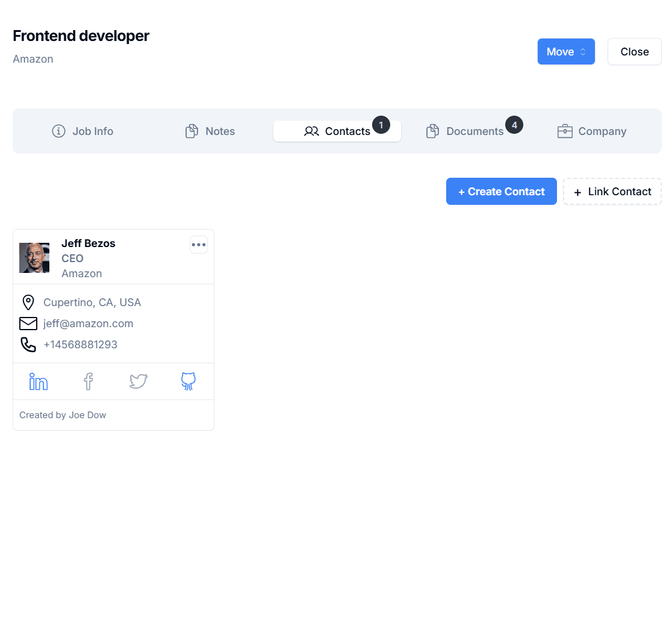Click the Cupertino, CA, USA location text
The image size is (672, 620).
click(92, 302)
